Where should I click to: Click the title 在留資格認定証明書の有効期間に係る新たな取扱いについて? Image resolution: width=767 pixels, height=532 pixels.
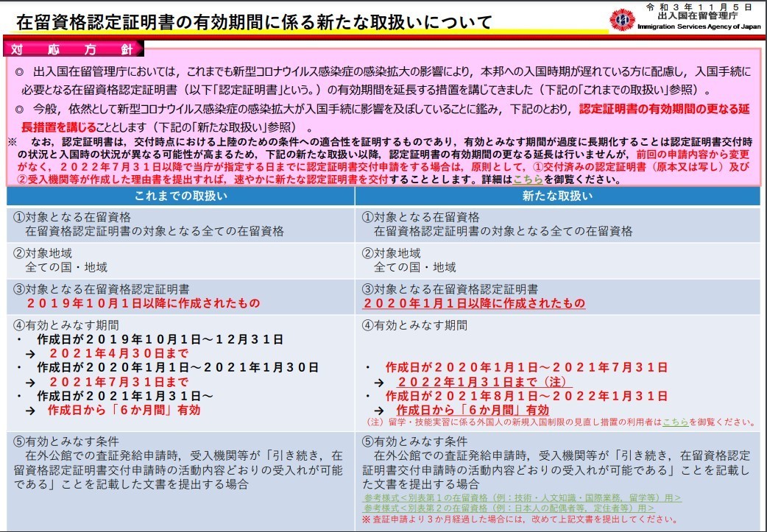coord(254,22)
